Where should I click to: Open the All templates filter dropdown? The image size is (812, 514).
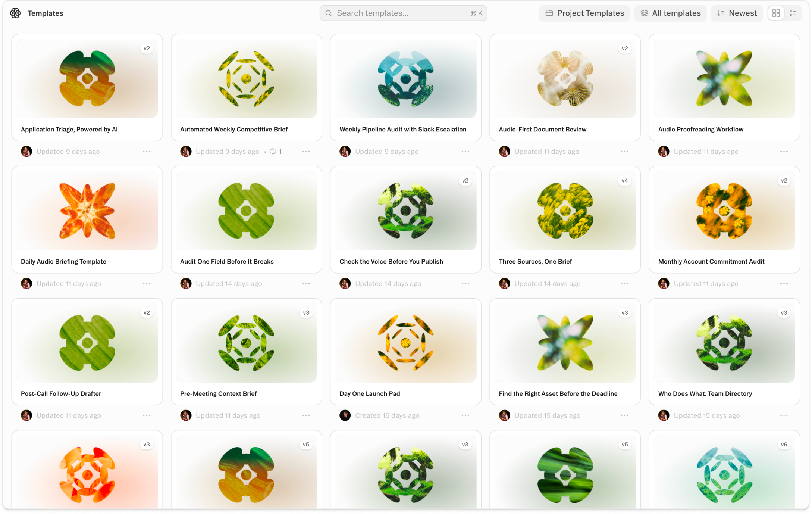(671, 13)
